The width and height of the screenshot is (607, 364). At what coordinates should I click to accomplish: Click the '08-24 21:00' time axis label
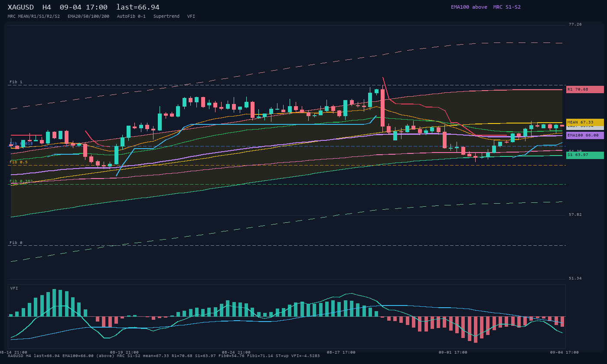point(236,352)
